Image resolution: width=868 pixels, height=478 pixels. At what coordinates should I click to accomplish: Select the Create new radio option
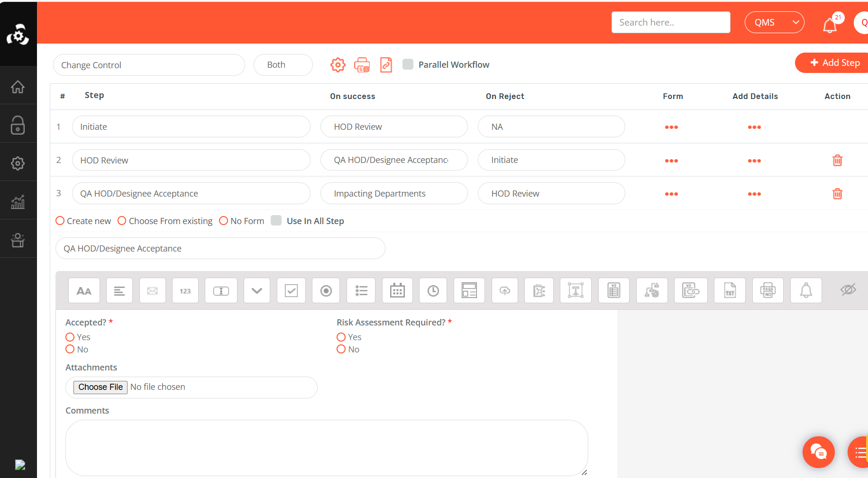pos(60,220)
